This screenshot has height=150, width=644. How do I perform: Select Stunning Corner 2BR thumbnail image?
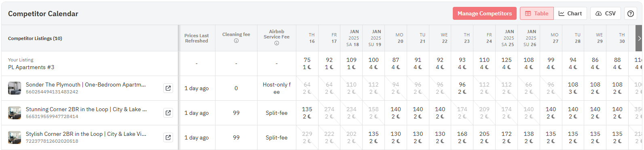[15, 113]
